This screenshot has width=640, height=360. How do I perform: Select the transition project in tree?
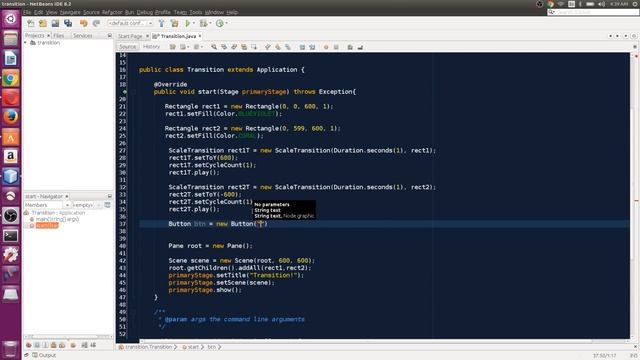click(x=48, y=42)
